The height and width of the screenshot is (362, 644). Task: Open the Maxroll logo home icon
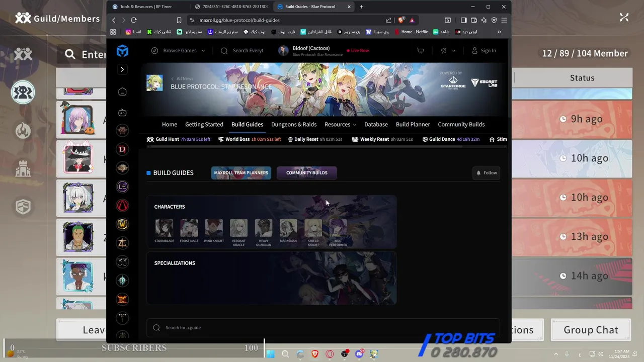click(x=122, y=50)
